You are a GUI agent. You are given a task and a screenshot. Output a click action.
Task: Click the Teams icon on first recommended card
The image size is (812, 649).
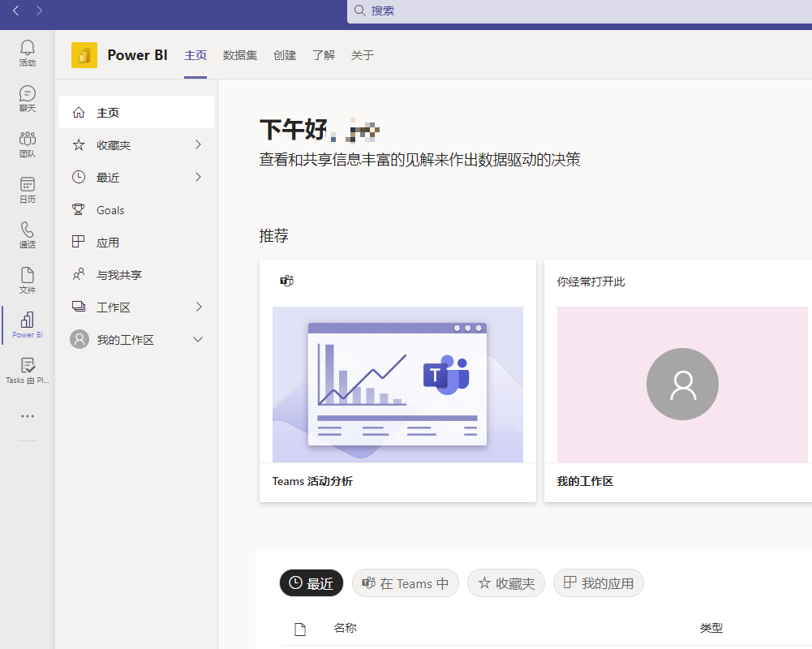click(287, 281)
